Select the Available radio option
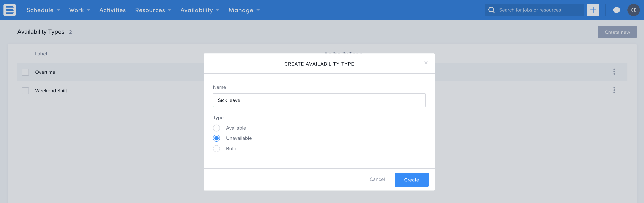The width and height of the screenshot is (644, 203). pyautogui.click(x=216, y=128)
